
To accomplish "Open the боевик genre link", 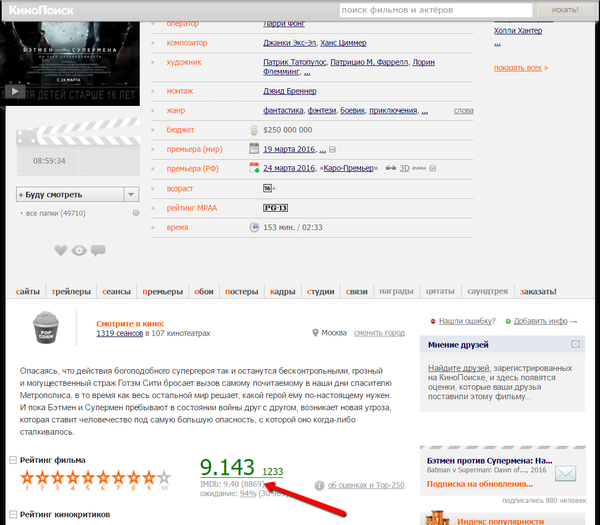I will pos(353,111).
